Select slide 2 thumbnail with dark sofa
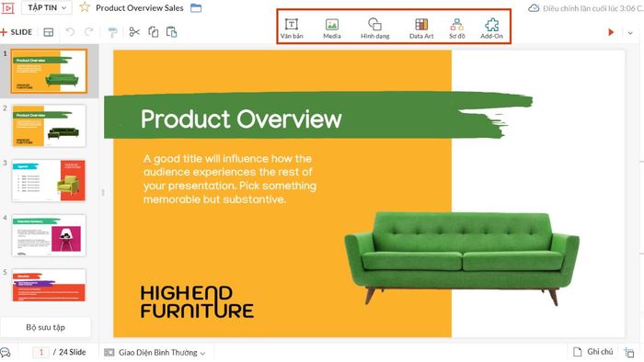644x362 pixels. (x=49, y=126)
